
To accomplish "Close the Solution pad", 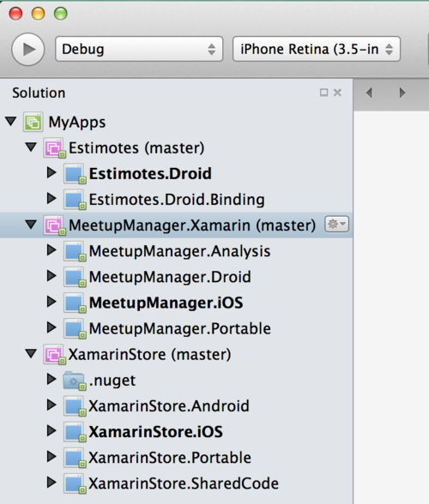I will 337,93.
